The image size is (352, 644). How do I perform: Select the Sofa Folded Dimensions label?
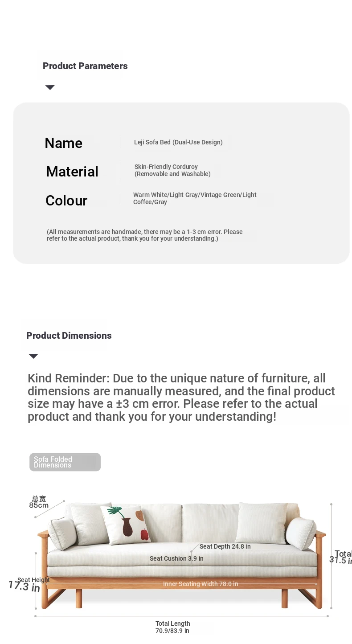click(65, 462)
